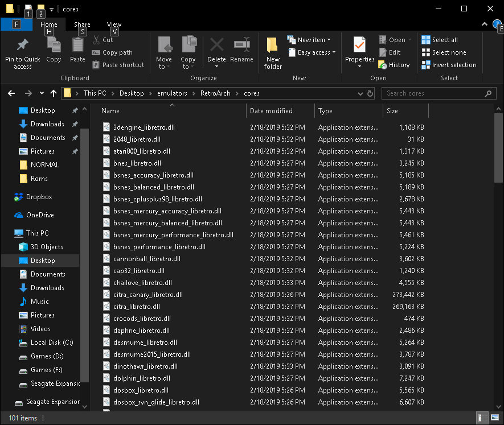Collapse the ribbon with the chevron
Viewport: 504px width, 425px height.
click(485, 24)
